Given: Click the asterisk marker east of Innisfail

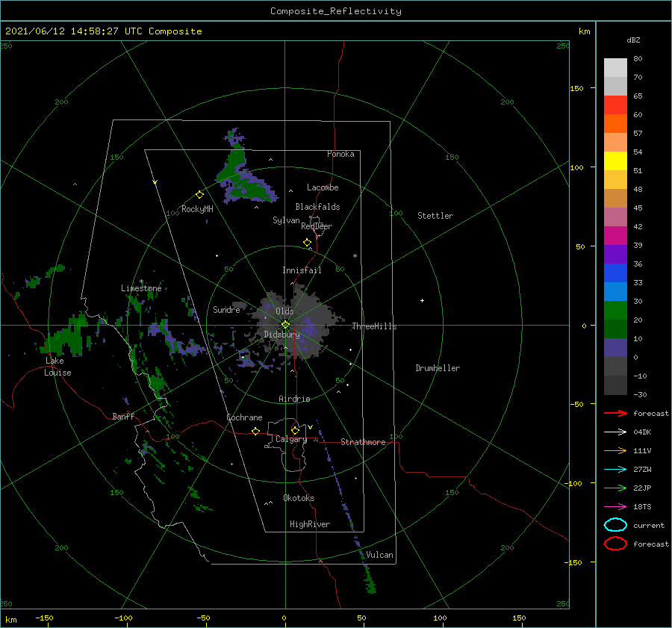Looking at the screenshot, I should pyautogui.click(x=355, y=256).
